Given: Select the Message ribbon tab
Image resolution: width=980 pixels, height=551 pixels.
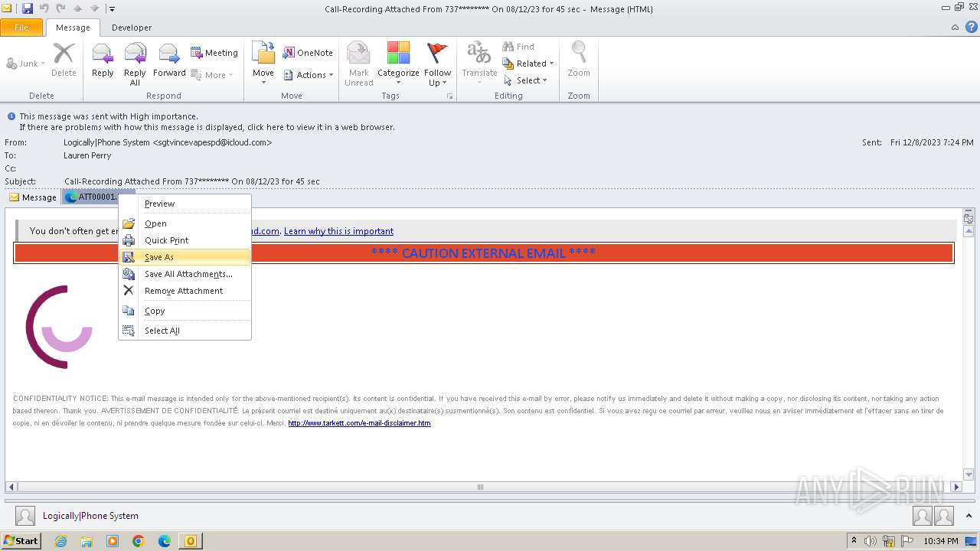Looking at the screenshot, I should pyautogui.click(x=73, y=28).
